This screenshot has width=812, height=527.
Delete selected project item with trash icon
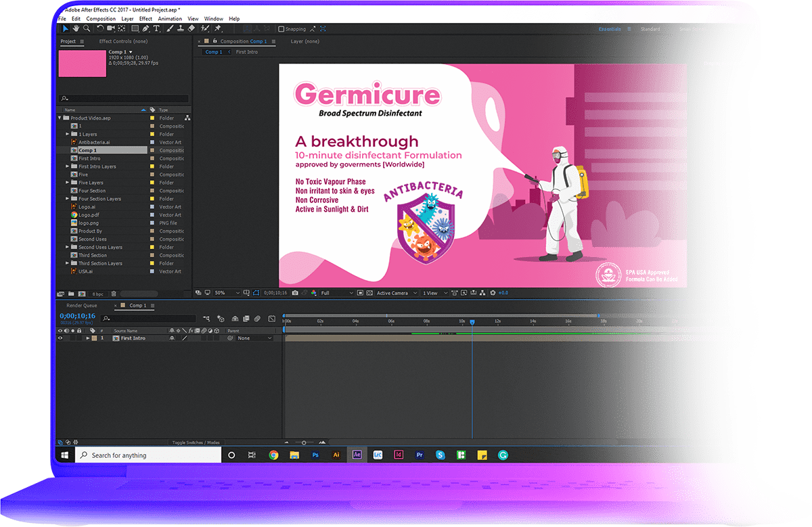pos(114,294)
